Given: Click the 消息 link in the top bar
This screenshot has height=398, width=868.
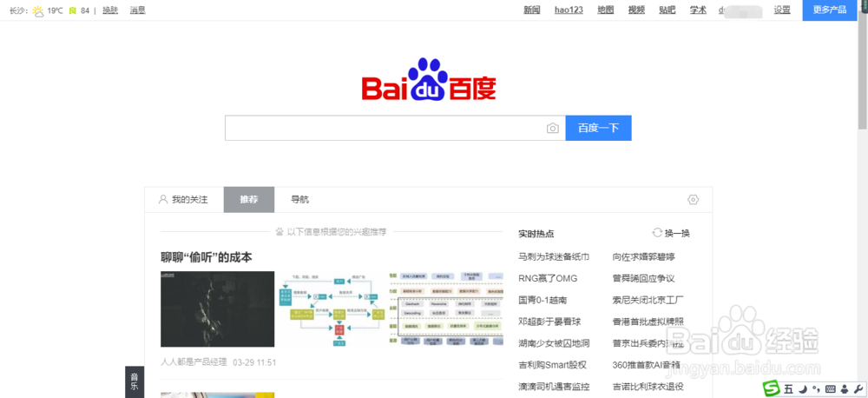Looking at the screenshot, I should (138, 10).
